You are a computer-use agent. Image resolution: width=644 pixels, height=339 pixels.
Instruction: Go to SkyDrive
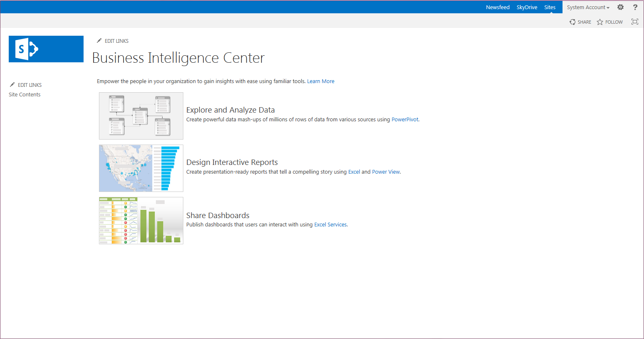527,7
